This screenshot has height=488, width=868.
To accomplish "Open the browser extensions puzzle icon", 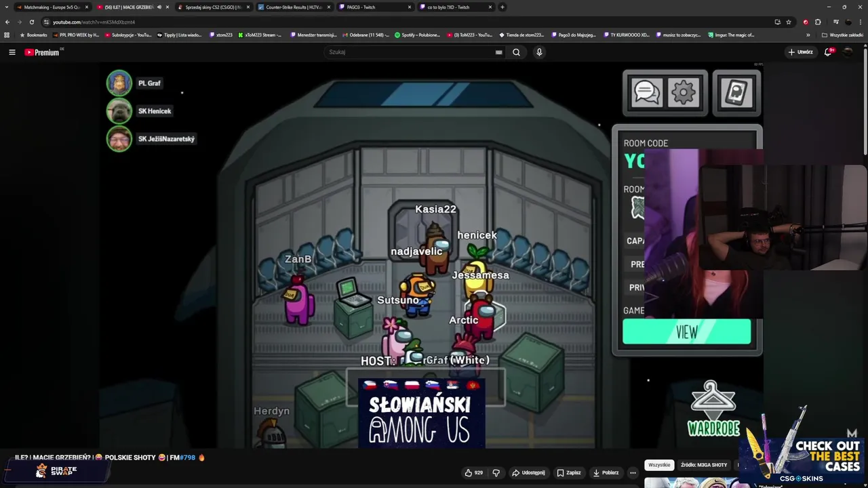I will click(x=818, y=22).
